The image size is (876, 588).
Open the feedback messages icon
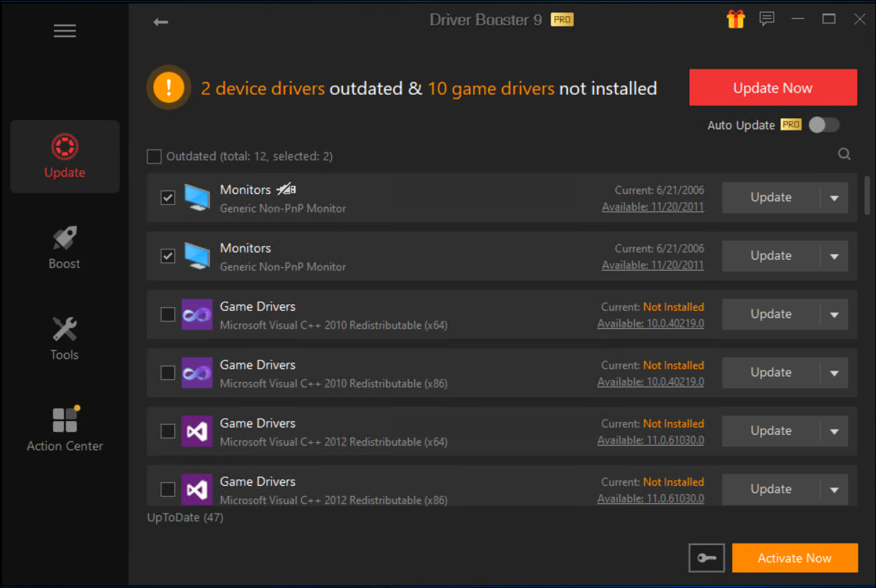[x=767, y=19]
